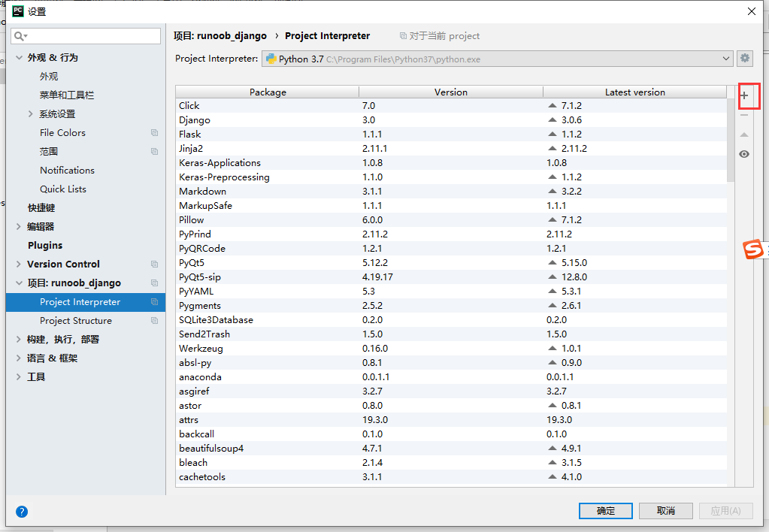Screen dimensions: 769x532
Task: Click project-level icon next to File Colors
Action: pyautogui.click(x=155, y=133)
